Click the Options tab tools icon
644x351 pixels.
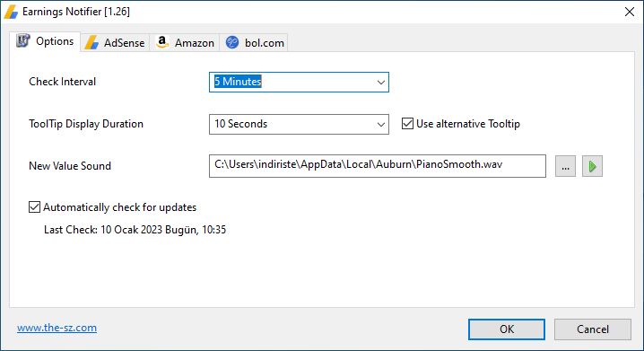click(x=23, y=40)
